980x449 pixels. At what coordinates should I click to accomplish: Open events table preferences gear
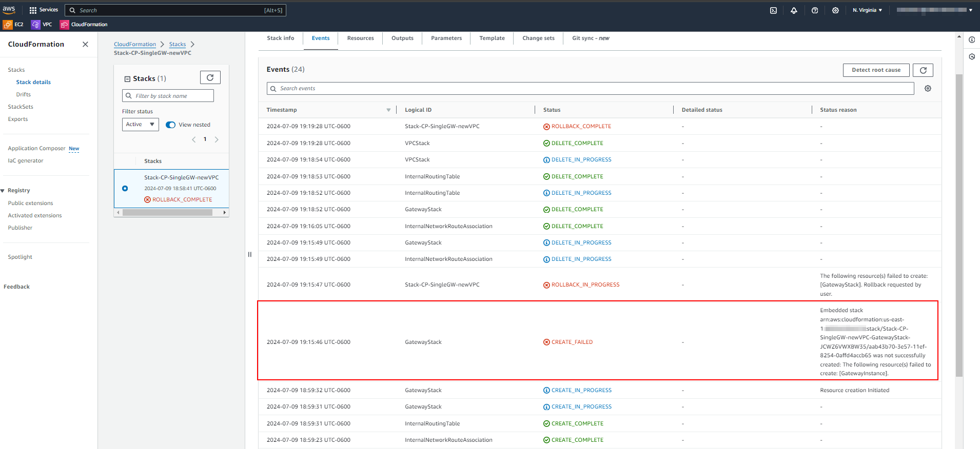(928, 89)
